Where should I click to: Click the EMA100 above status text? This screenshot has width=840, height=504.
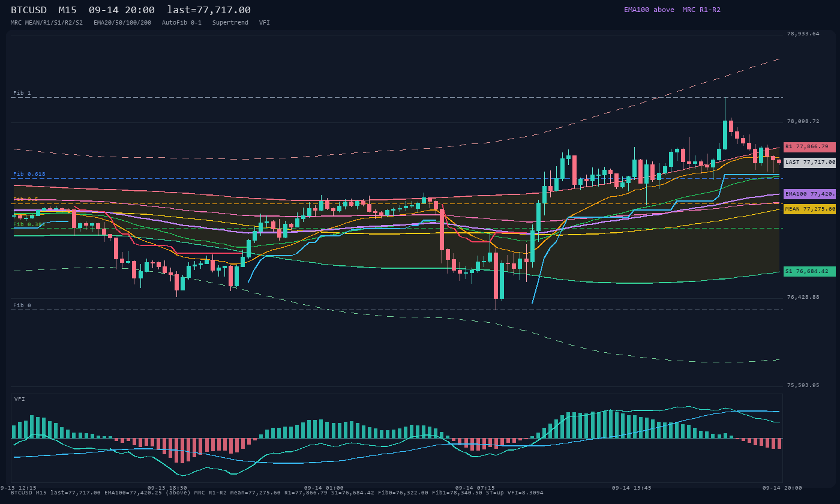649,10
